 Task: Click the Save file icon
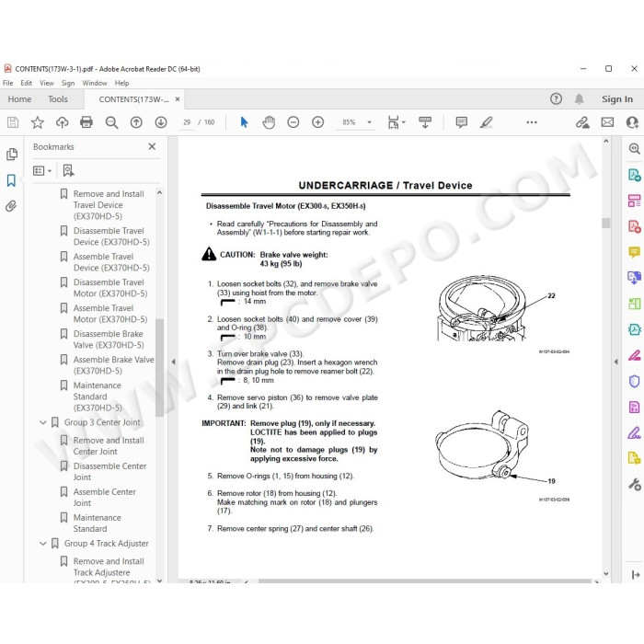click(x=13, y=122)
